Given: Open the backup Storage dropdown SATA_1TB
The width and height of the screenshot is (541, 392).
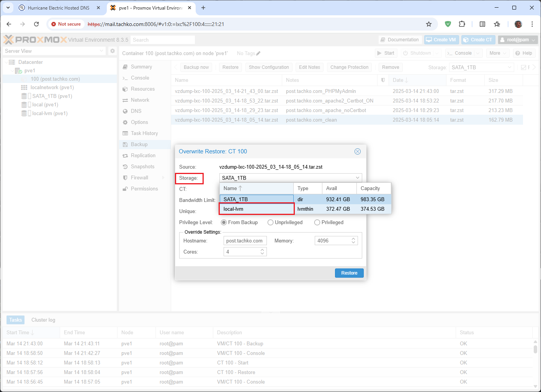Looking at the screenshot, I should pos(481,67).
